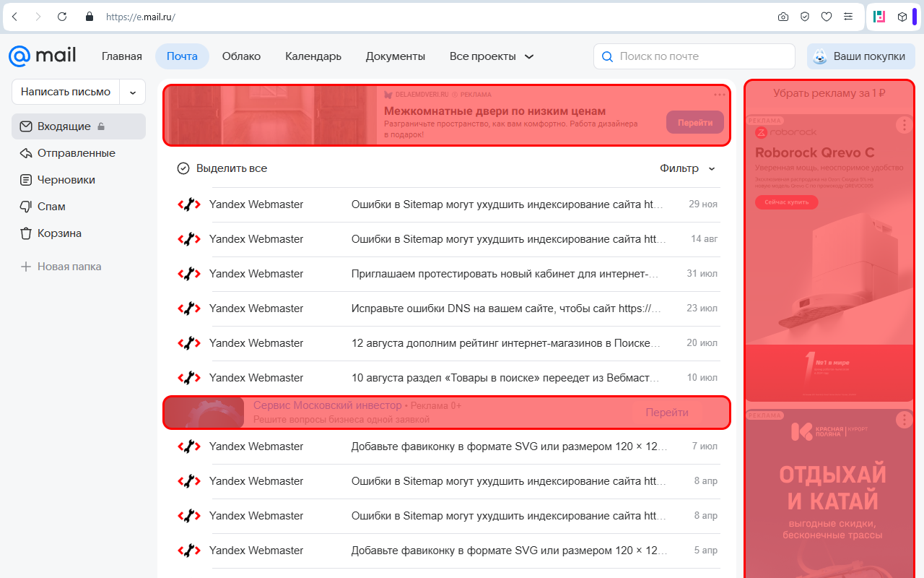924x578 pixels.
Task: Click the envelope icon next to Входящие
Action: pos(26,126)
